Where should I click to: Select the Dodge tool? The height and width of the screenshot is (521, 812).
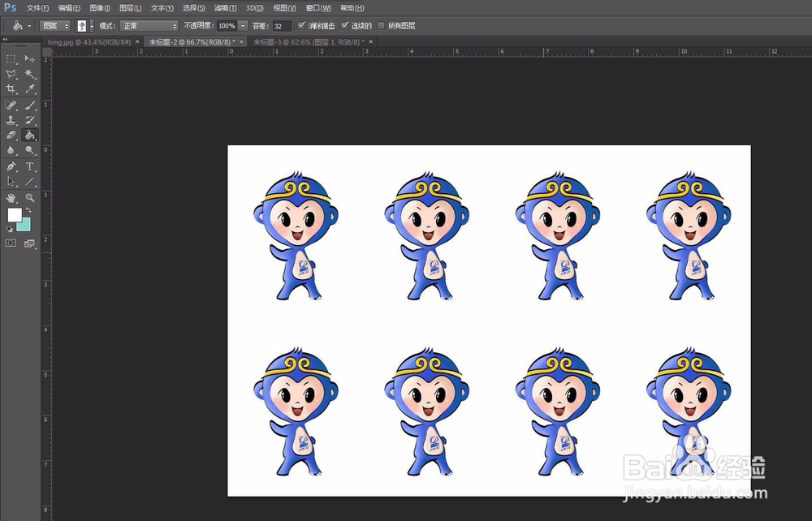(x=30, y=151)
